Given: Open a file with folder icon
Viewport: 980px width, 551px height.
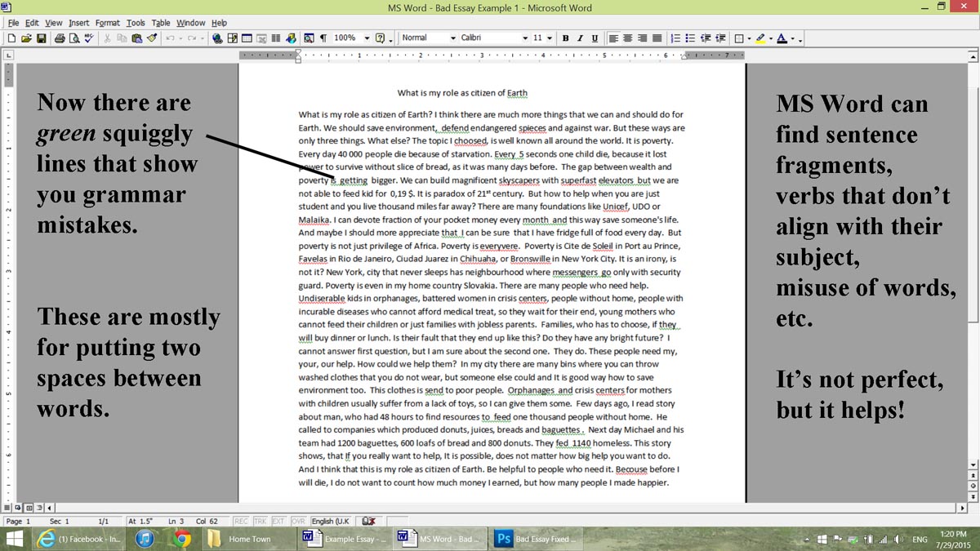Looking at the screenshot, I should [26, 38].
